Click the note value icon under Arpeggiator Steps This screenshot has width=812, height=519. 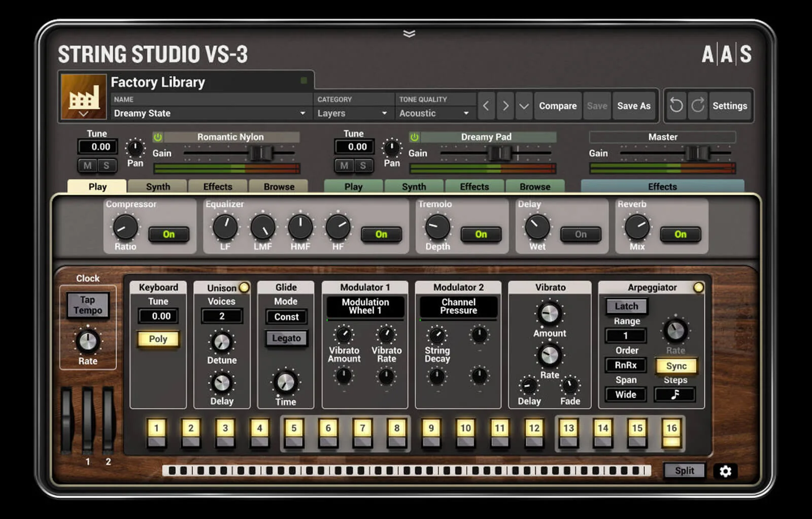675,395
